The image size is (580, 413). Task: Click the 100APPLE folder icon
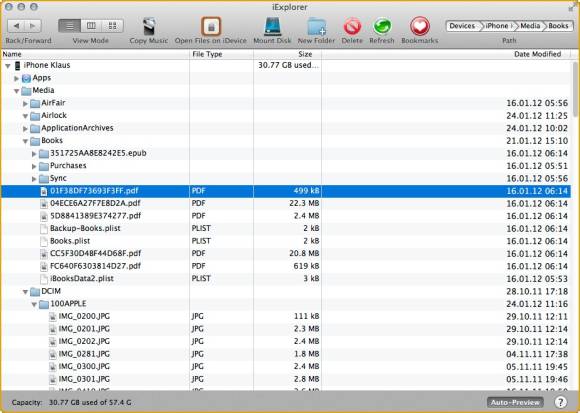[44, 305]
